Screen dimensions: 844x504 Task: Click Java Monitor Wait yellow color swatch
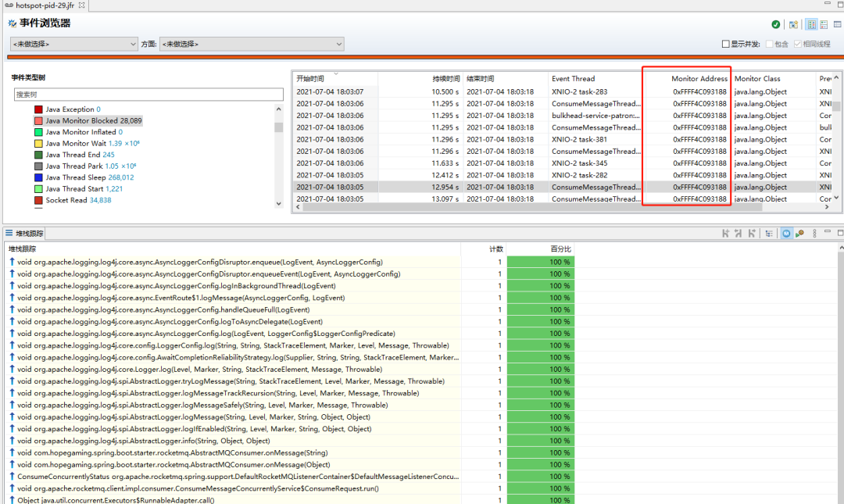(x=39, y=143)
